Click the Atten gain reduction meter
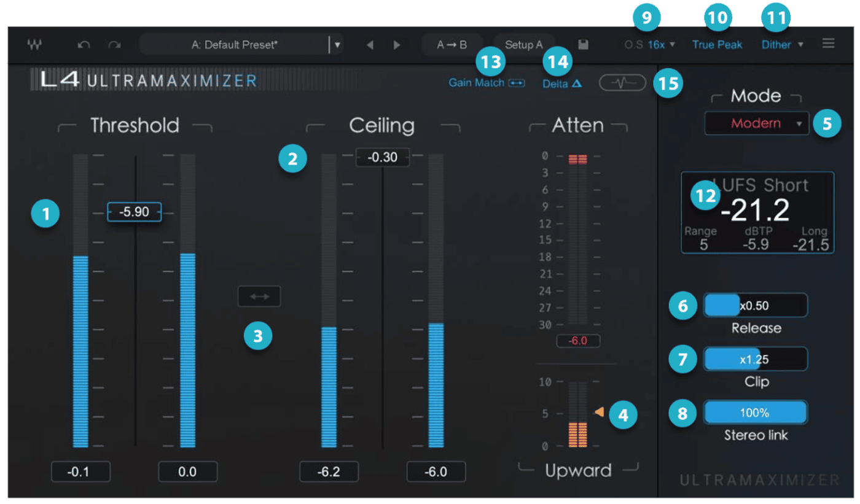Screen dimensions: 860x504 pos(578,239)
